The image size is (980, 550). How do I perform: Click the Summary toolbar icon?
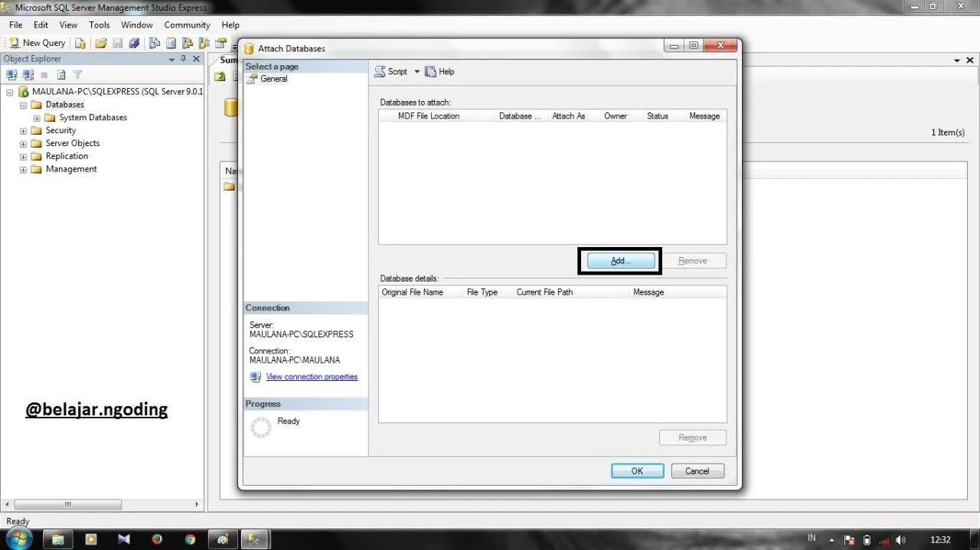point(171,43)
